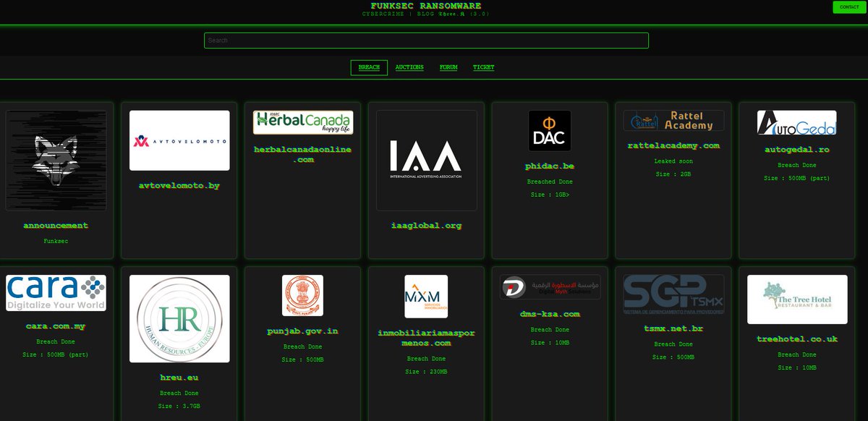The height and width of the screenshot is (421, 868).
Task: Click the Digital Myth Arabic logo
Action: click(x=550, y=287)
